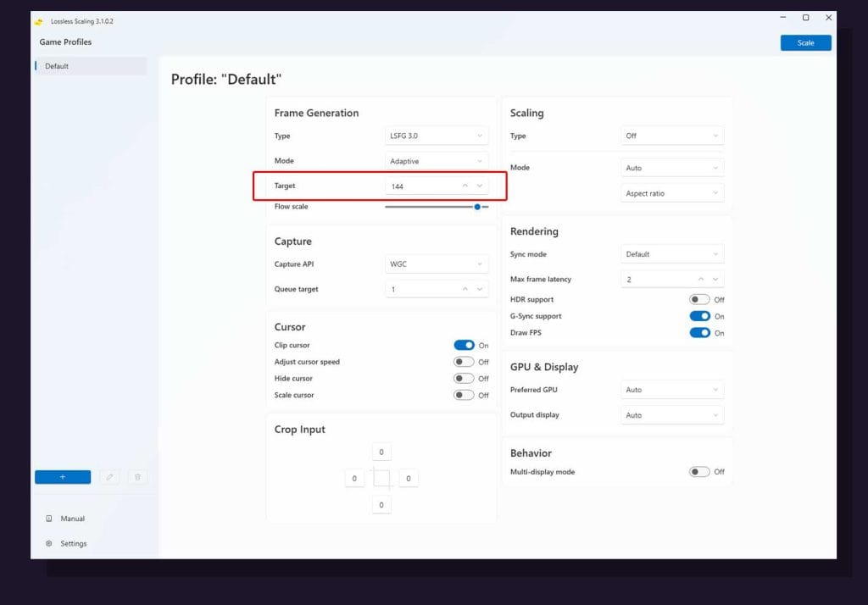Click the Crop Input heading
The width and height of the screenshot is (868, 605).
[299, 430]
